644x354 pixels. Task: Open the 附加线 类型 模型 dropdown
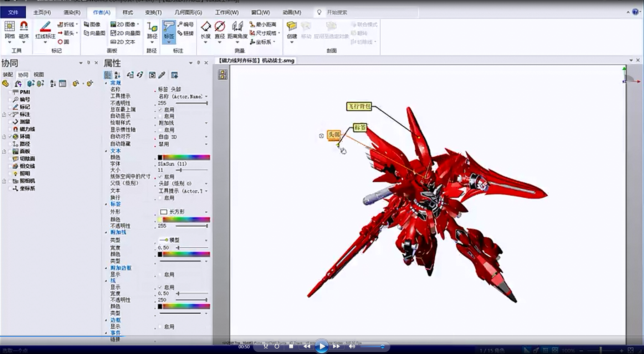[x=206, y=240]
